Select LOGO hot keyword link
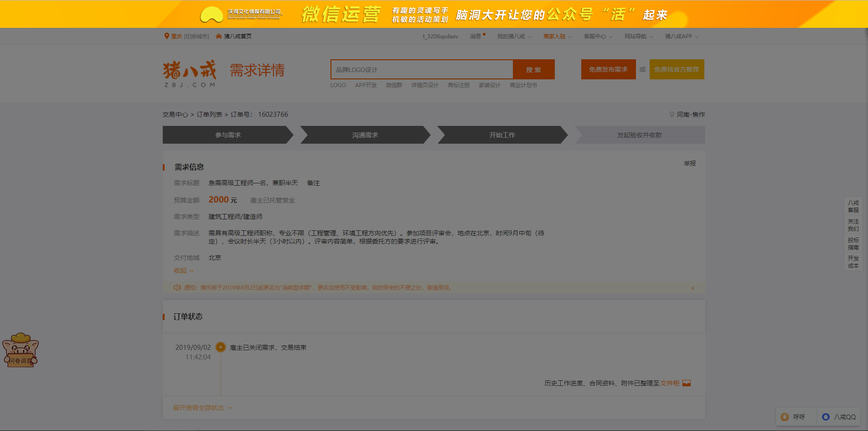The height and width of the screenshot is (431, 868). [x=338, y=85]
